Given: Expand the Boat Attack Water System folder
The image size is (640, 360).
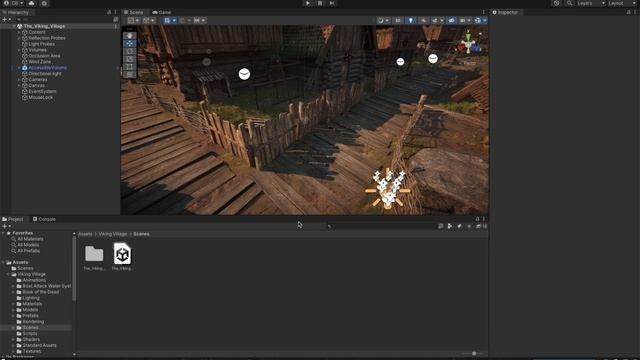Looking at the screenshot, I should pos(13,286).
